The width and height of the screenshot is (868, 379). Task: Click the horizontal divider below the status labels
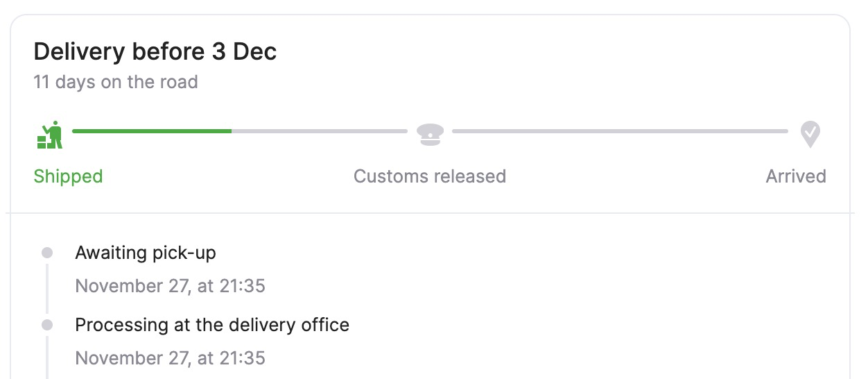pos(430,212)
